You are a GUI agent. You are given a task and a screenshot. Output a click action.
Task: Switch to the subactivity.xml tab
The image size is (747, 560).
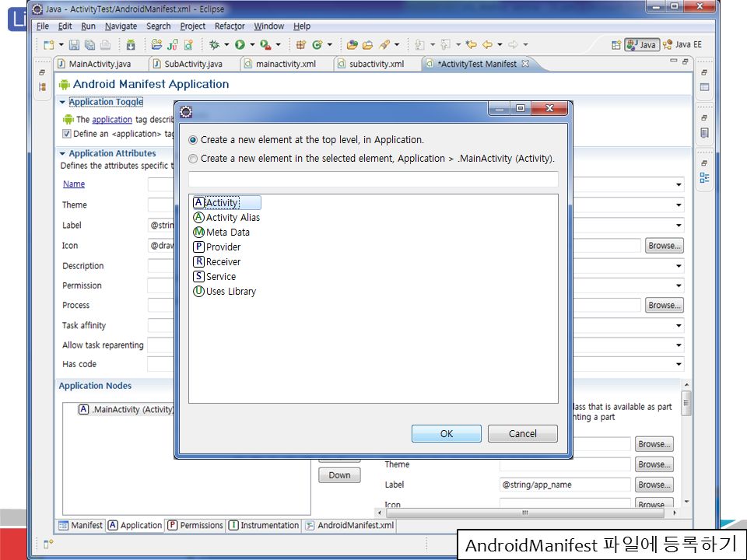click(x=377, y=64)
